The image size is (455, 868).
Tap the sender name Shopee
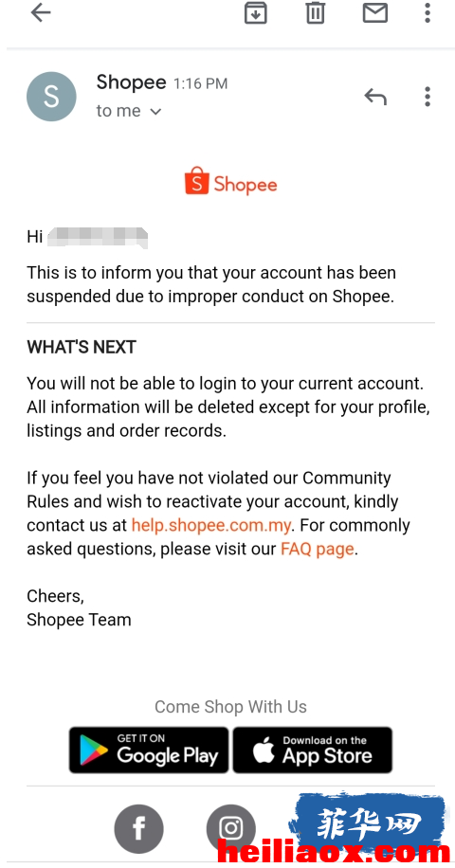[x=131, y=82]
